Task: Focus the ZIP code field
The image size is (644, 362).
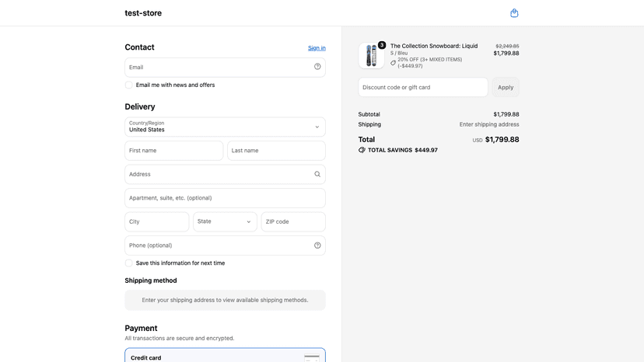Action: click(293, 221)
